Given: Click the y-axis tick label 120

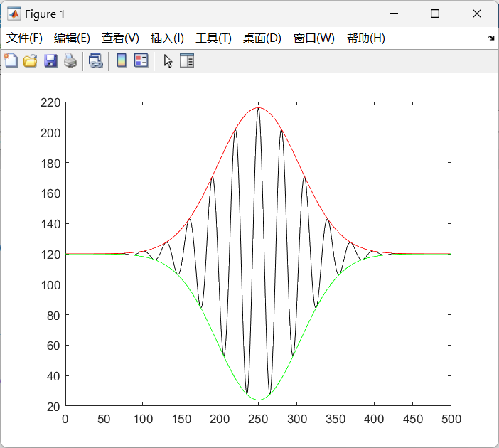Looking at the screenshot, I should click(50, 255).
